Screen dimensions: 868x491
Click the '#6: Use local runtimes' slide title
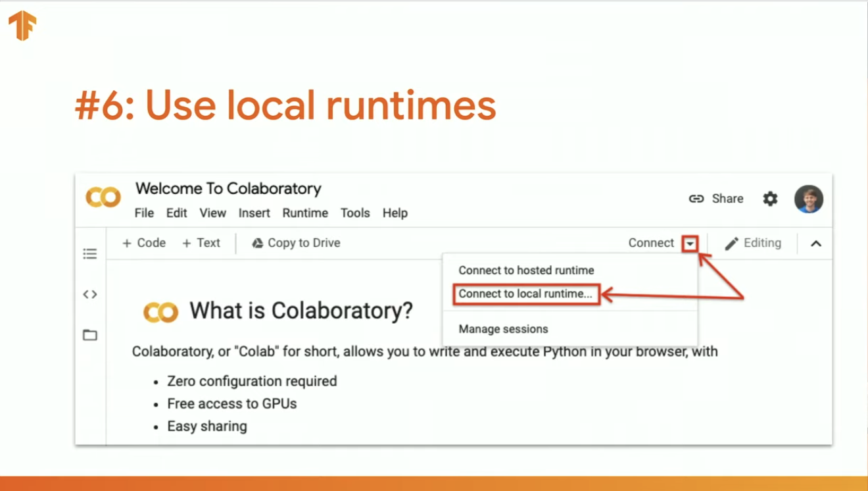pyautogui.click(x=285, y=105)
